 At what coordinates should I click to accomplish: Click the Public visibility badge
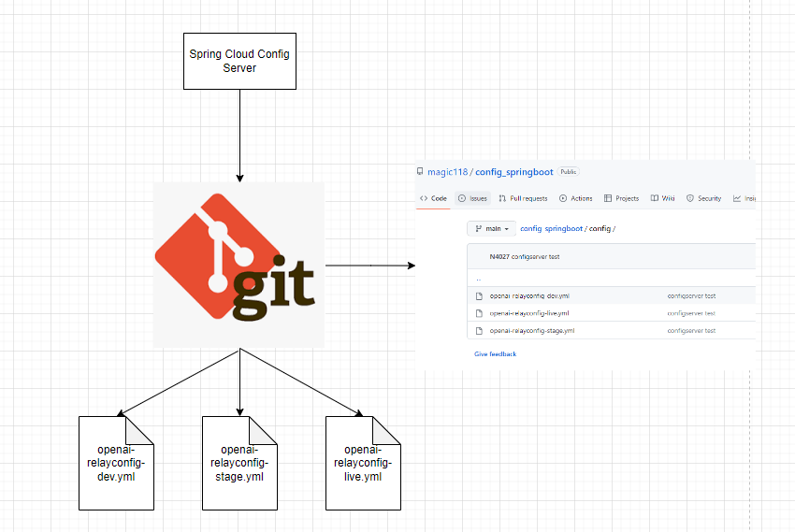(x=569, y=172)
